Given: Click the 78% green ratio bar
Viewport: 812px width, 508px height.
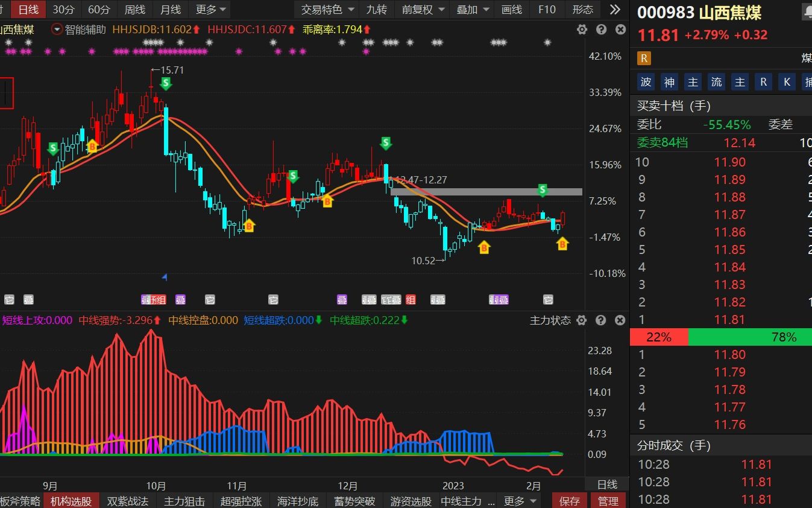Looking at the screenshot, I should [750, 337].
